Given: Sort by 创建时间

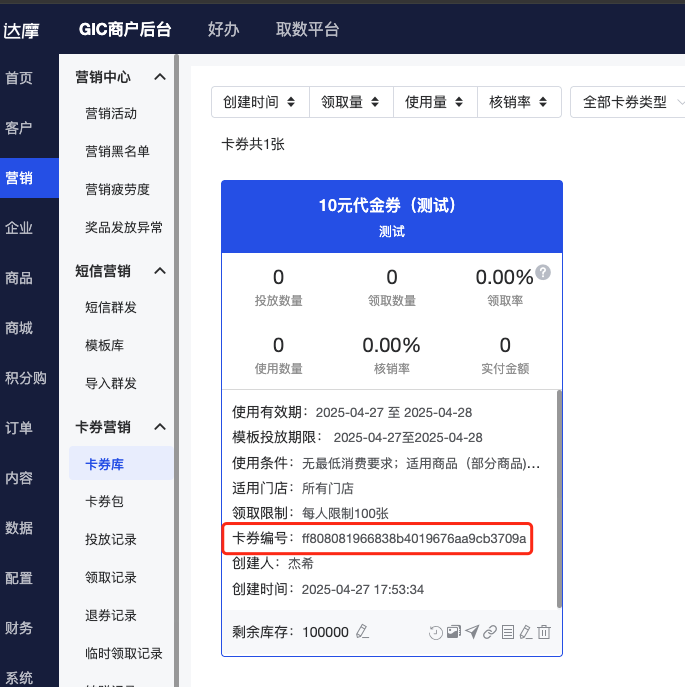Looking at the screenshot, I should [259, 102].
